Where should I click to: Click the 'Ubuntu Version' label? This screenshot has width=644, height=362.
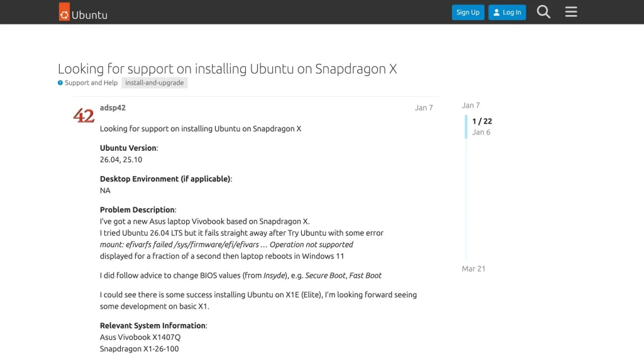(128, 148)
